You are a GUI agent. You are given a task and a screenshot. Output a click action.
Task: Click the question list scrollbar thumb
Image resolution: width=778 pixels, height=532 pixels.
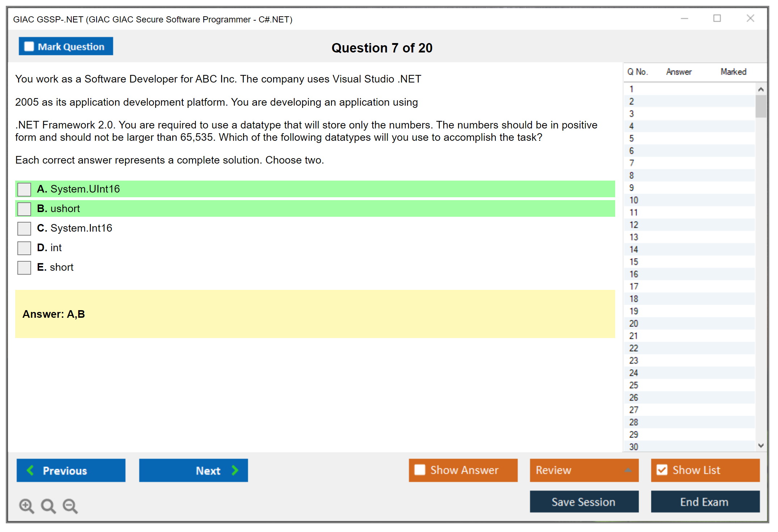tap(761, 106)
